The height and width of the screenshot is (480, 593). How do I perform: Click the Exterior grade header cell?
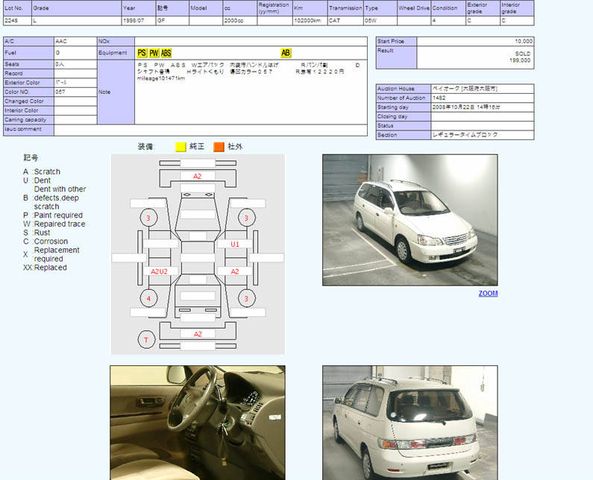483,8
